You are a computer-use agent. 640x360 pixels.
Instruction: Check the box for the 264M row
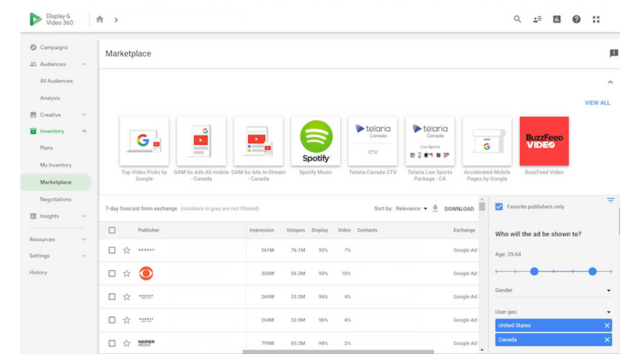112,320
